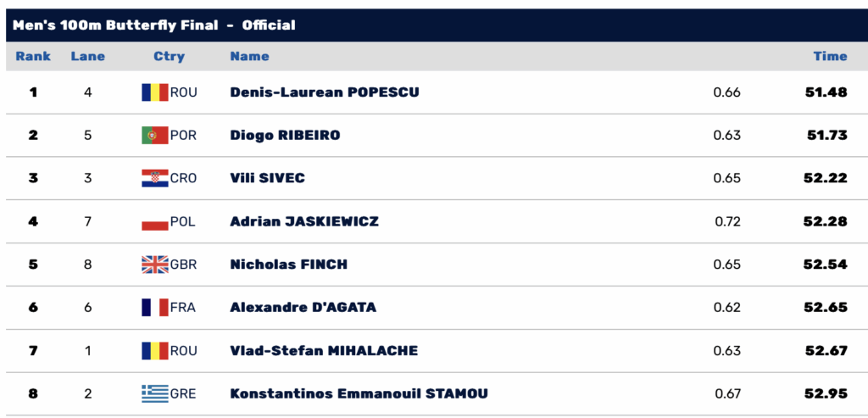Image resolution: width=868 pixels, height=418 pixels.
Task: Sort by the Lane column header
Action: 88,57
